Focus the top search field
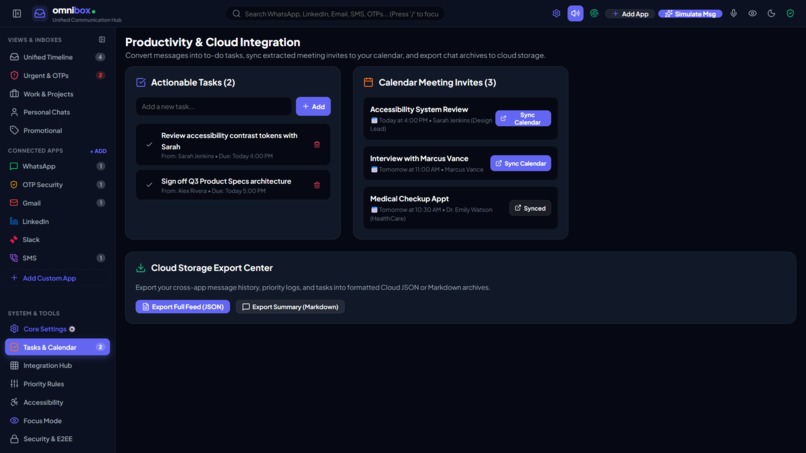This screenshot has width=806, height=453. point(335,14)
